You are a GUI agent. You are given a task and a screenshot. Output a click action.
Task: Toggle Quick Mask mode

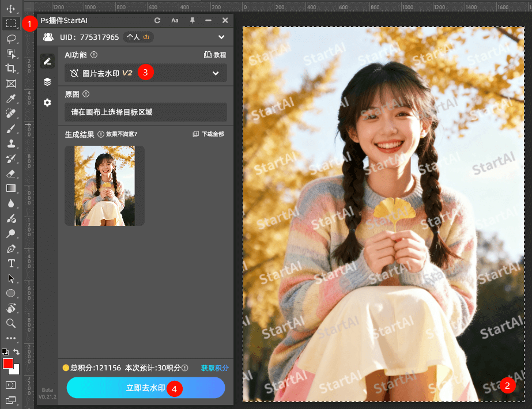tap(10, 385)
